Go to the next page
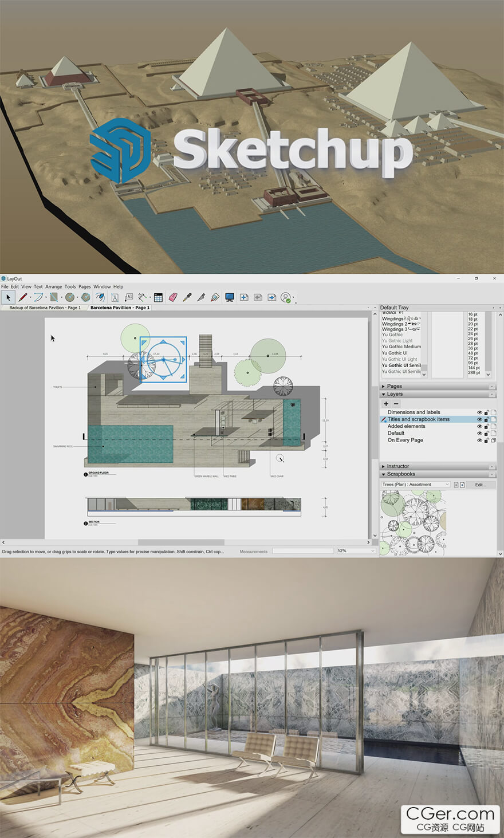 click(x=271, y=297)
